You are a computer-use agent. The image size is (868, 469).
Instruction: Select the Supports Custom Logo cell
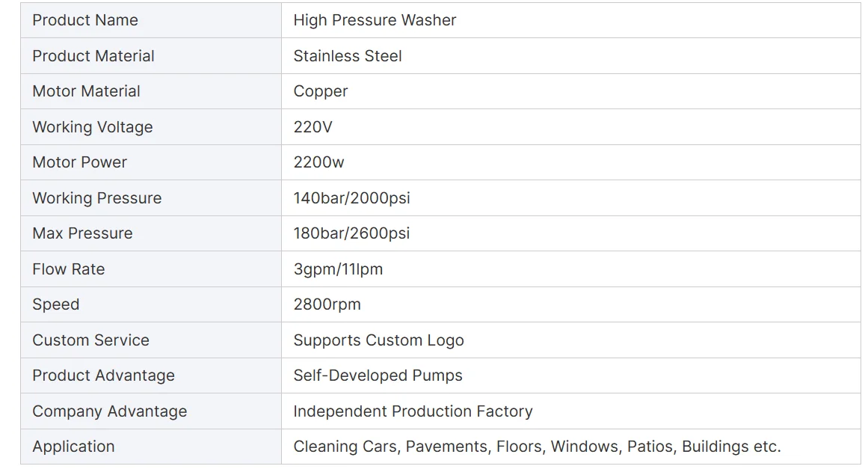(x=570, y=340)
